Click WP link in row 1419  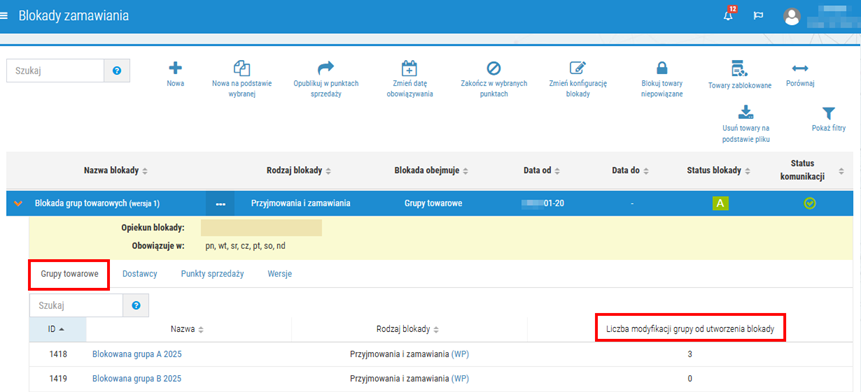point(460,378)
